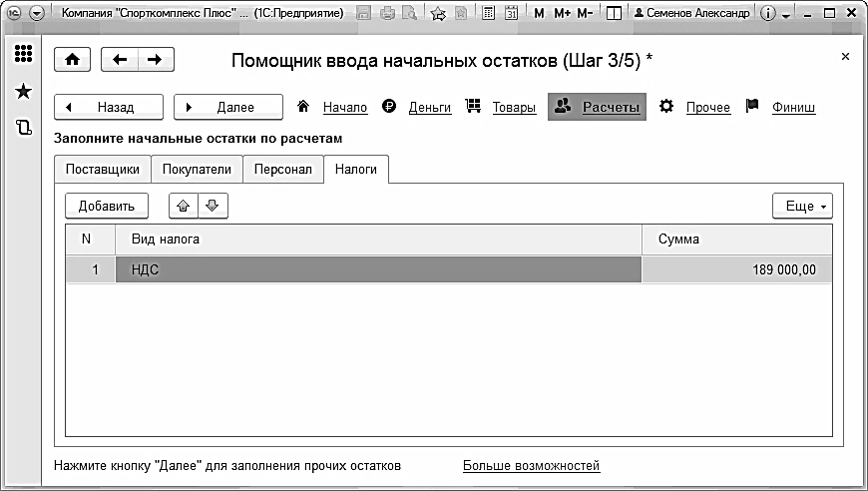Click the gear icon beside Прочее
The width and height of the screenshot is (868, 491).
click(666, 106)
